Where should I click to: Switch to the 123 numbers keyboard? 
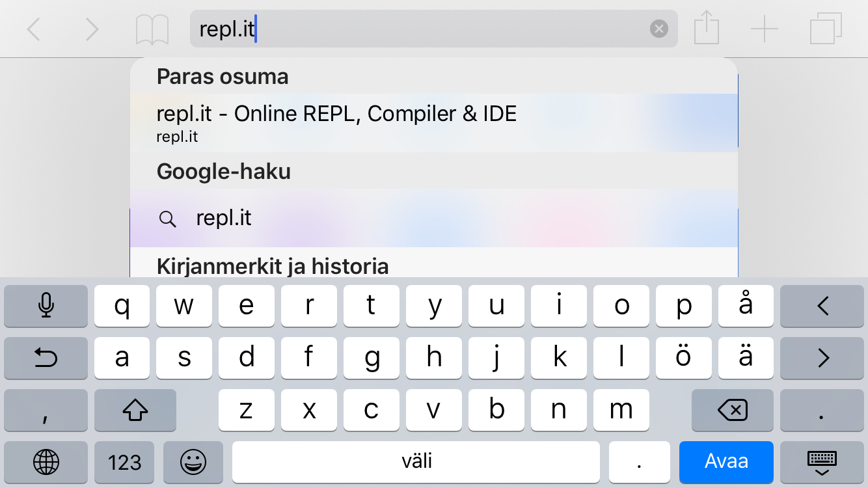(124, 462)
